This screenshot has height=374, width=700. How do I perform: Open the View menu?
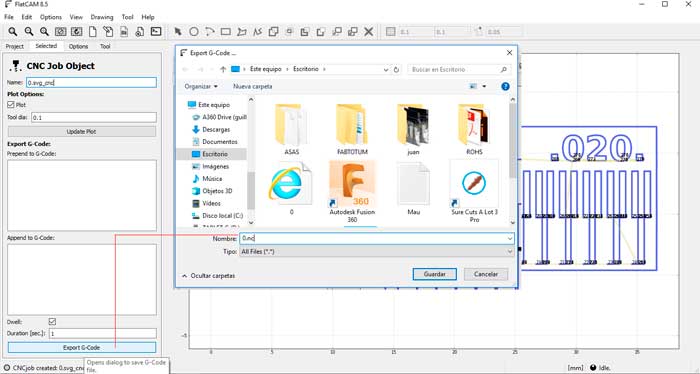(x=76, y=17)
